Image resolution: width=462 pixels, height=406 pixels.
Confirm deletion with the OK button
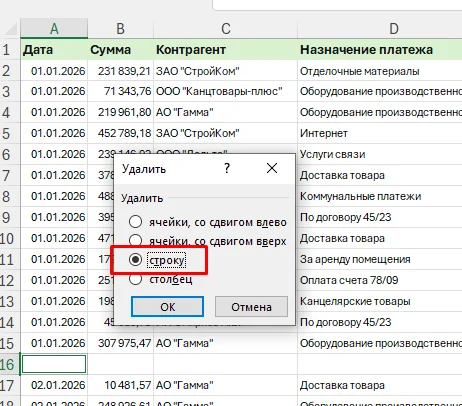click(167, 307)
